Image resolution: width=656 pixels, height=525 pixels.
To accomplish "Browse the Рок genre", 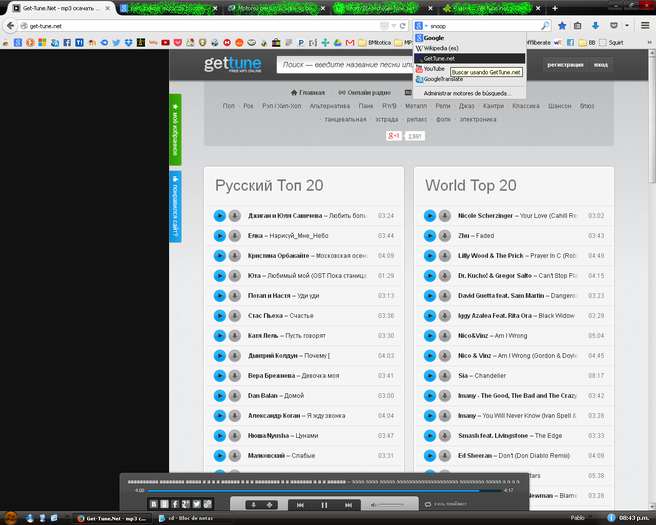I will coord(249,106).
